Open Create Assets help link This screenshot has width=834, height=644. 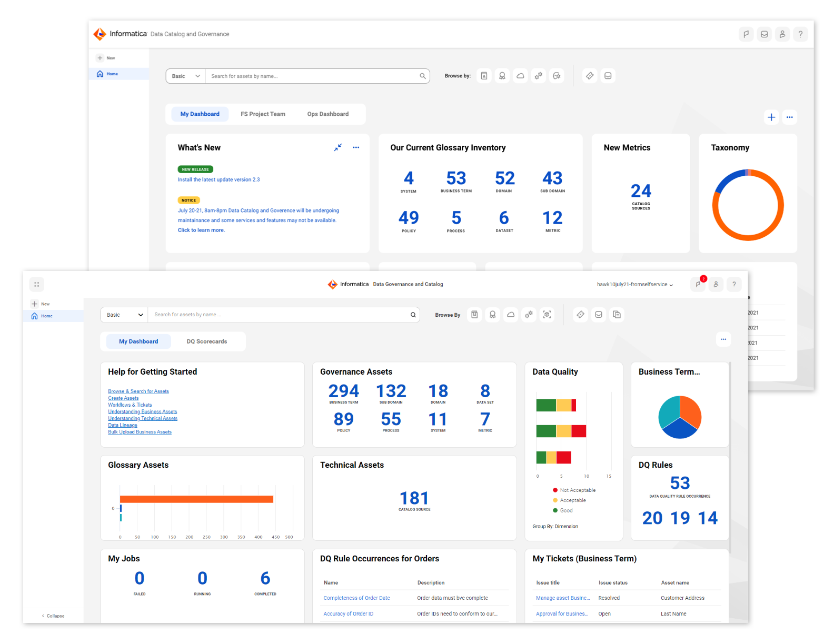pyautogui.click(x=123, y=398)
